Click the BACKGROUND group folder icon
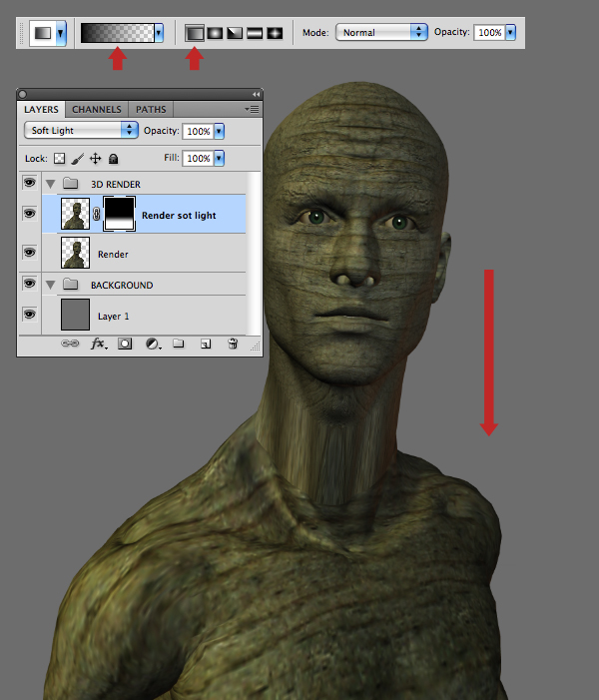The width and height of the screenshot is (599, 700). click(x=71, y=284)
